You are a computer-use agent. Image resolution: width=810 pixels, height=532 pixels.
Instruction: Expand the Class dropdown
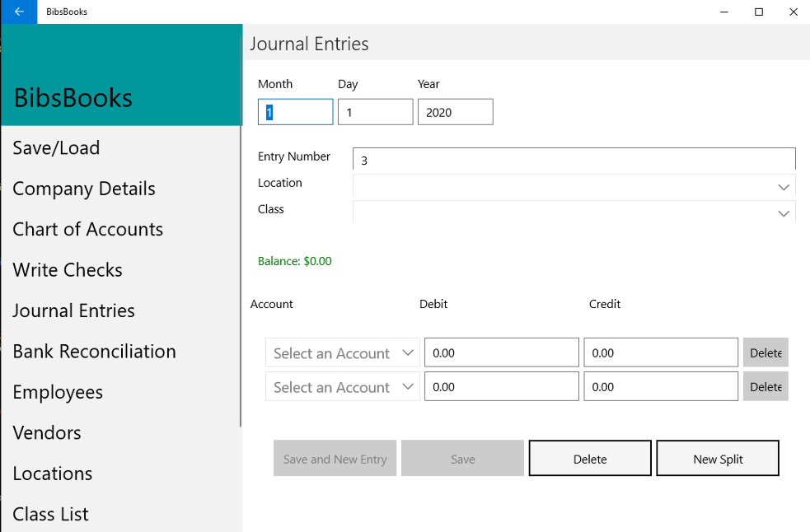(574, 212)
